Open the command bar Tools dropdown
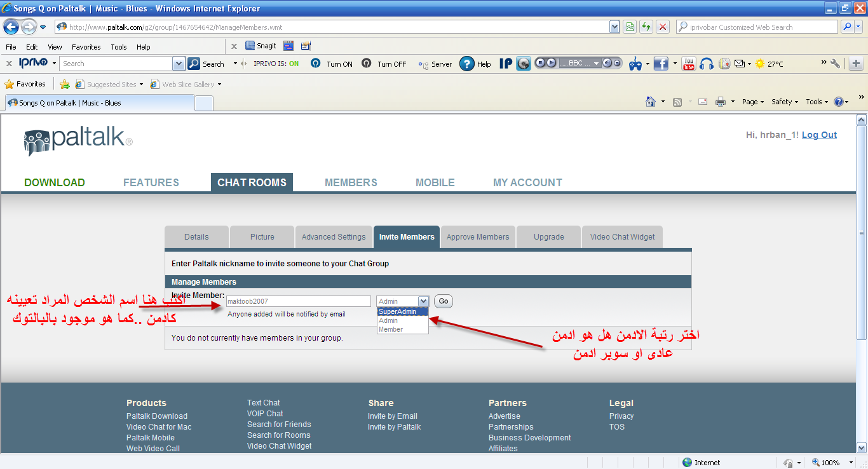The height and width of the screenshot is (469, 868). [x=817, y=102]
